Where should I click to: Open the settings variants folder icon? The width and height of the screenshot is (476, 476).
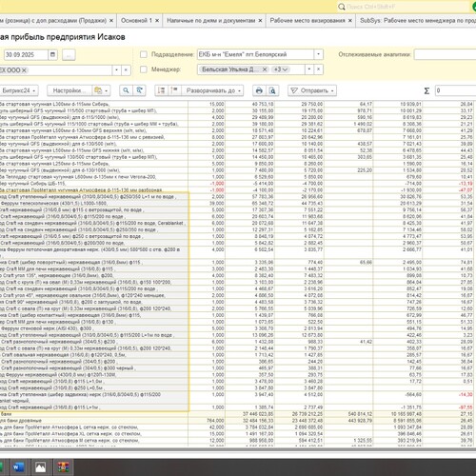coord(101,90)
